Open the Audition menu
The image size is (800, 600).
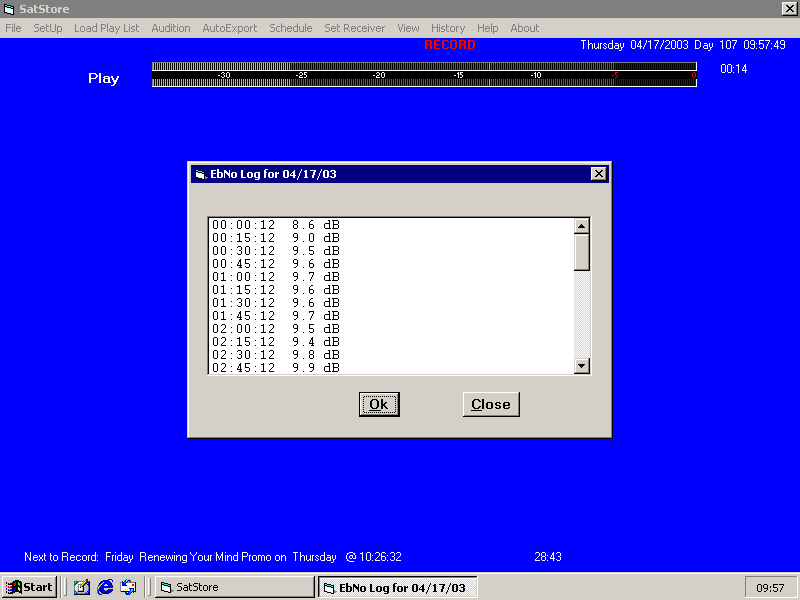click(x=171, y=28)
